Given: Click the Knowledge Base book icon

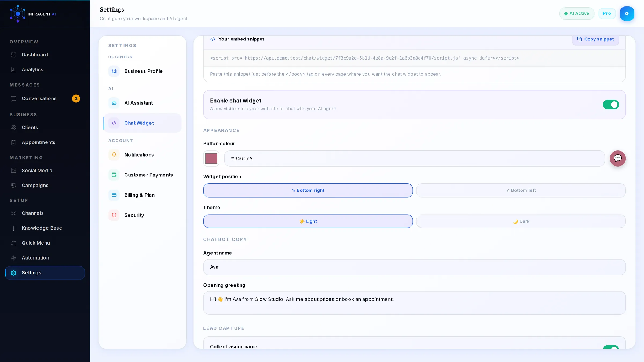Looking at the screenshot, I should [13, 228].
